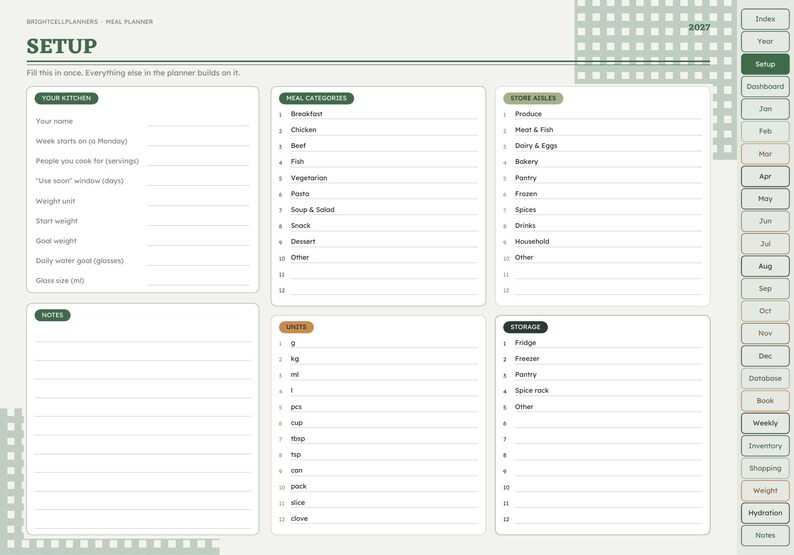The width and height of the screenshot is (794, 555).
Task: Click the Your Kitchen section label
Action: (x=66, y=98)
